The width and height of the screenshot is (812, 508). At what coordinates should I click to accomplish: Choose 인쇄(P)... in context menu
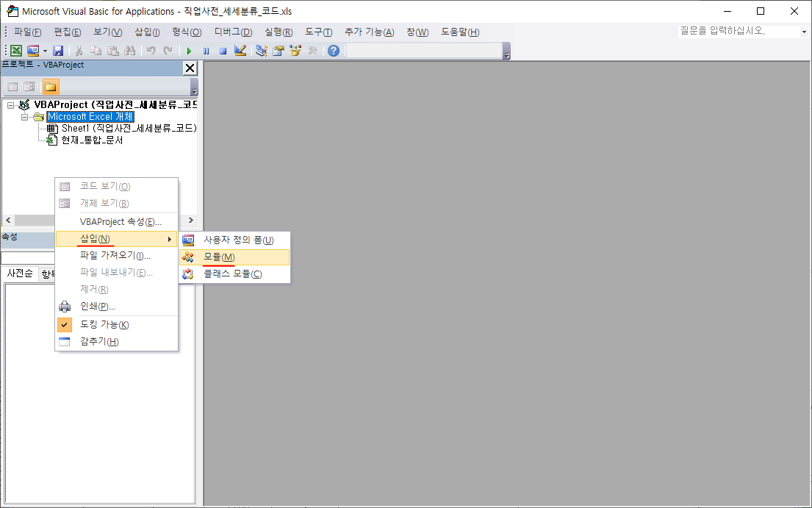click(x=117, y=307)
